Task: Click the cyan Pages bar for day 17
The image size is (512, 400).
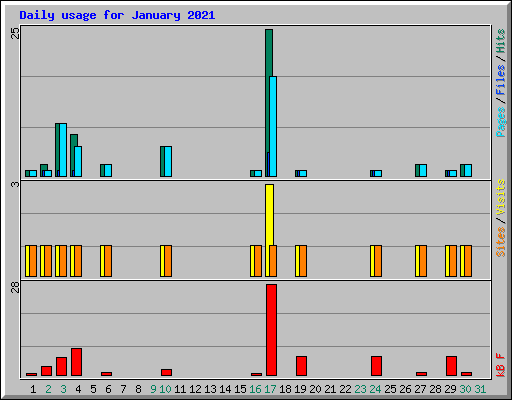Action: coord(273,127)
